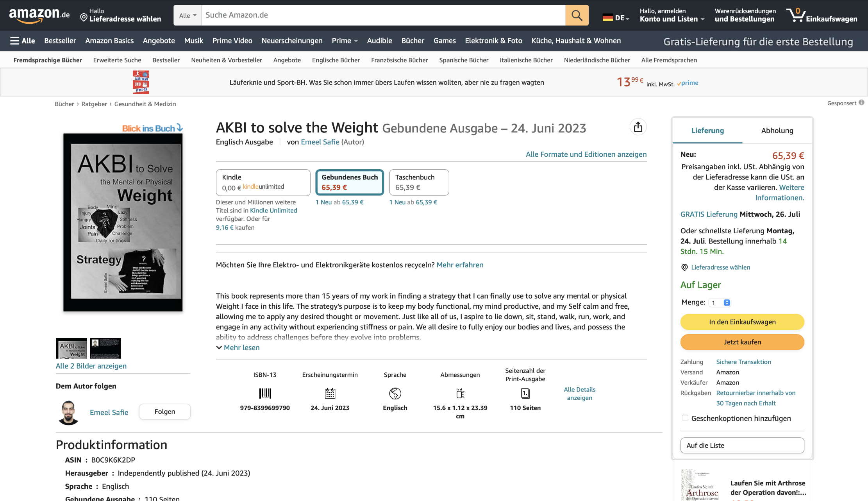The height and width of the screenshot is (501, 868).
Task: Open the shopping cart icon
Action: point(796,15)
